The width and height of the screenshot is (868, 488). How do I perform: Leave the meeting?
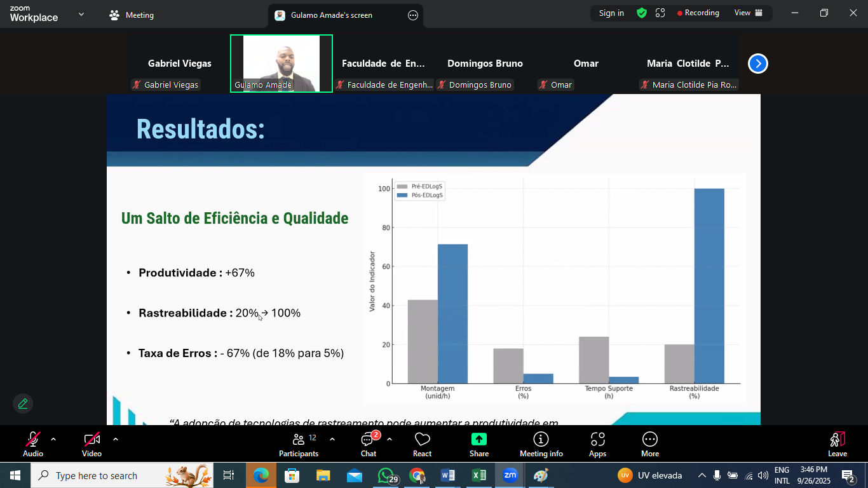pyautogui.click(x=837, y=444)
